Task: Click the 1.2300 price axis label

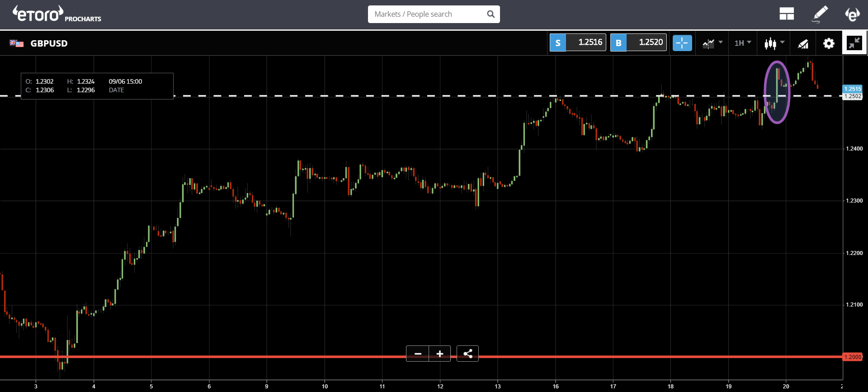Action: [x=854, y=201]
